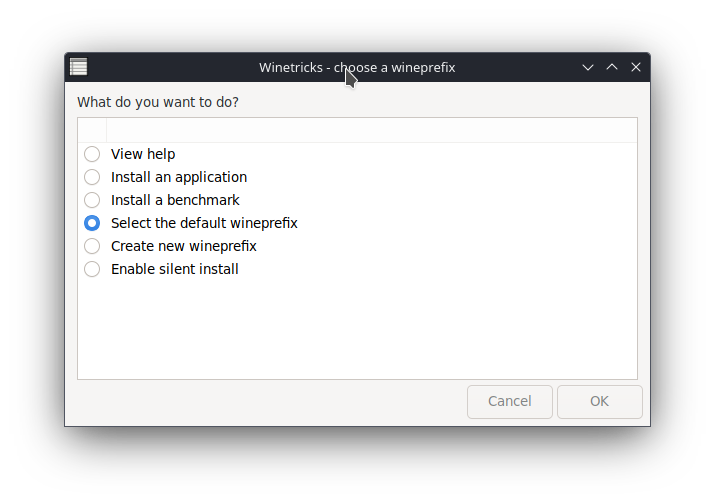The width and height of the screenshot is (715, 503).
Task: Maximize the window with the up-chevron button
Action: tap(612, 67)
